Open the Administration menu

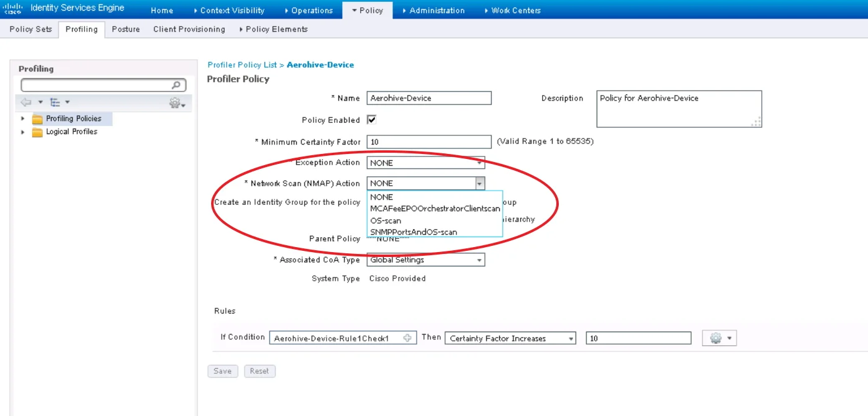433,11
